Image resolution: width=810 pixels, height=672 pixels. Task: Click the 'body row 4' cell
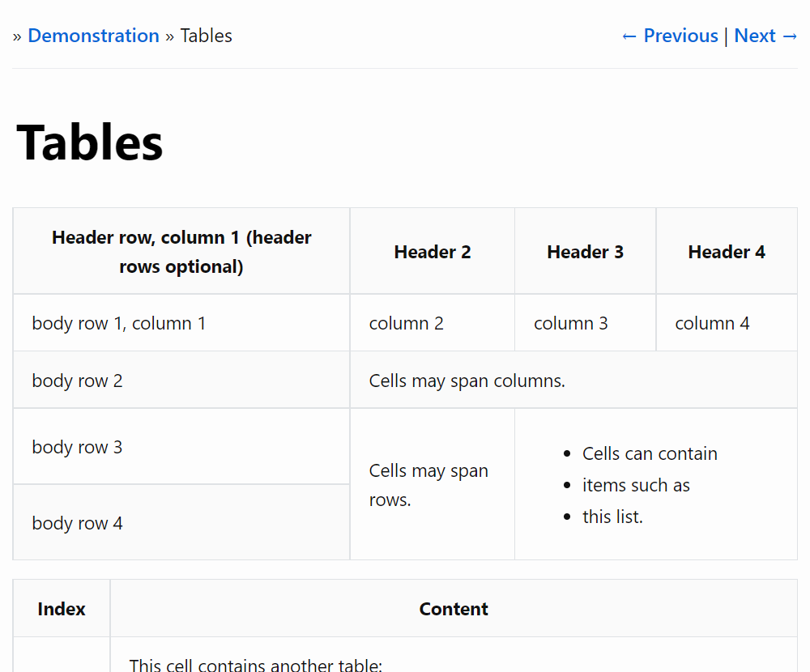click(x=78, y=523)
